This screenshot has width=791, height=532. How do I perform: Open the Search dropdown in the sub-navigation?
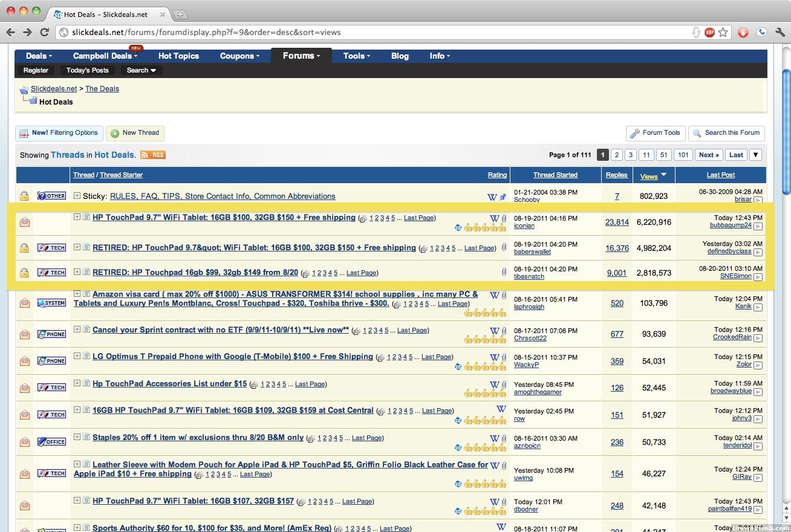141,70
